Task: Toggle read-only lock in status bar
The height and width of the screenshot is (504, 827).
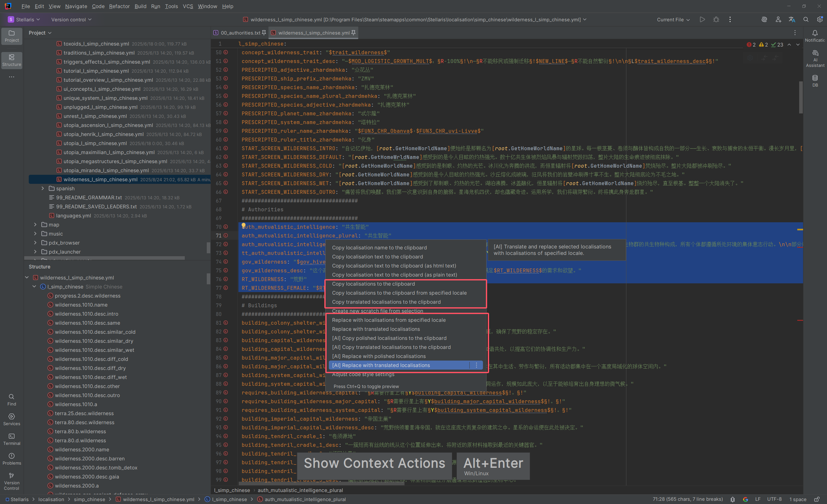Action: pyautogui.click(x=817, y=499)
